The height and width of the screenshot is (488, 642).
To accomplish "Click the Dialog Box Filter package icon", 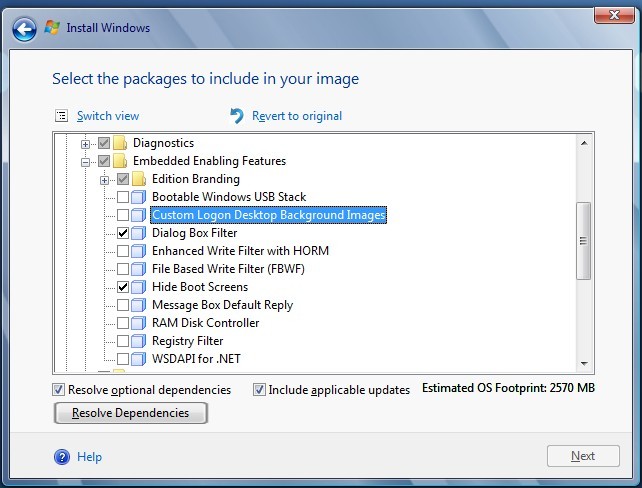I will 139,233.
